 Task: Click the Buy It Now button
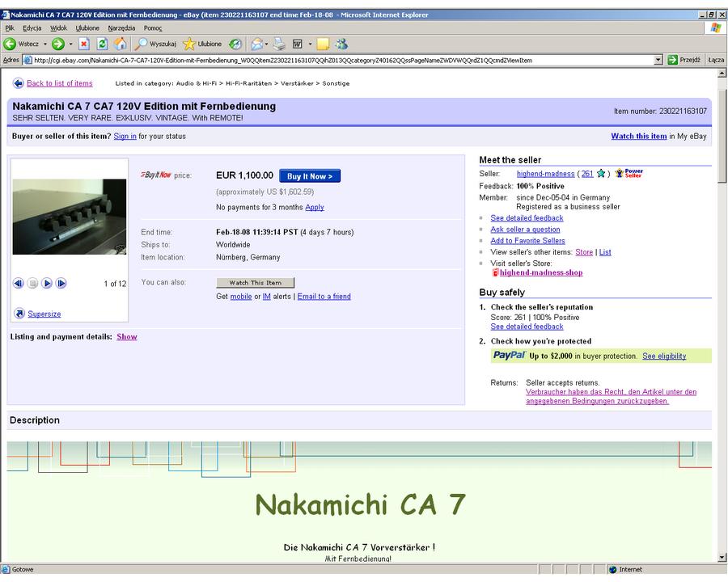click(x=310, y=176)
